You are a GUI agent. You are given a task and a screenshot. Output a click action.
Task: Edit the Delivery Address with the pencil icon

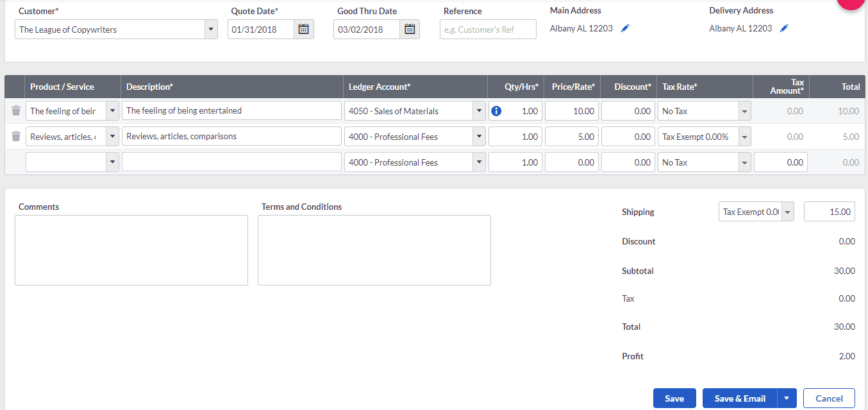[783, 28]
